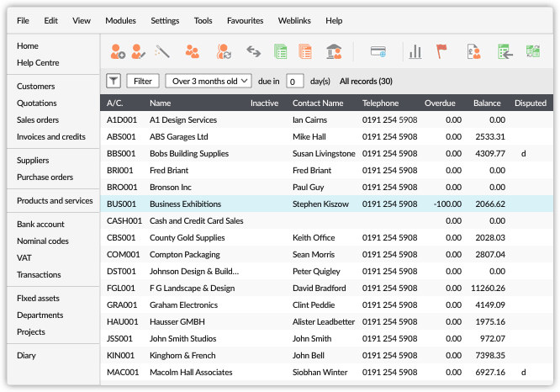Click the new customer icon with plus
Screen dimensions: 560x392
117,52
